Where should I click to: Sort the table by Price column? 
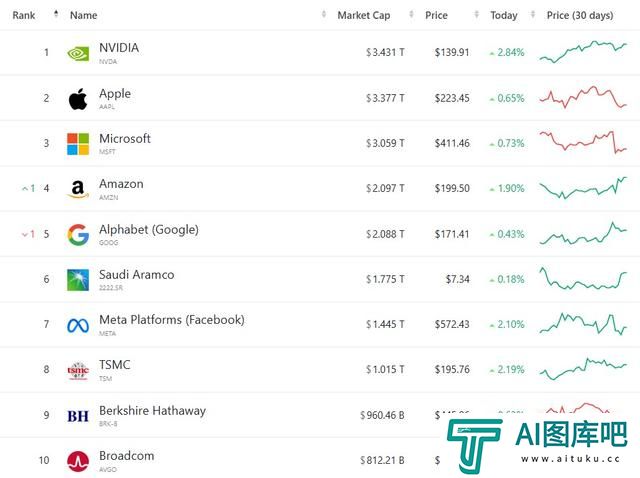pos(436,15)
